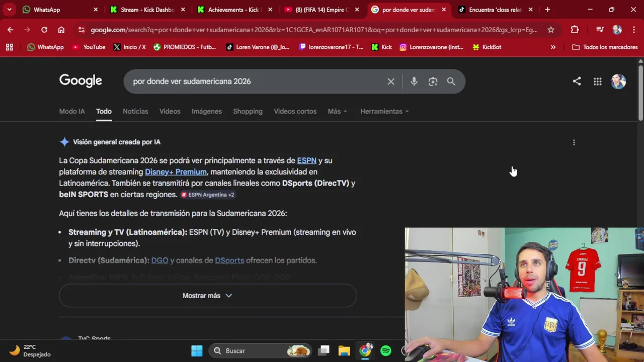Open the Chrome three-dot menu
This screenshot has width=644, height=362.
633,30
